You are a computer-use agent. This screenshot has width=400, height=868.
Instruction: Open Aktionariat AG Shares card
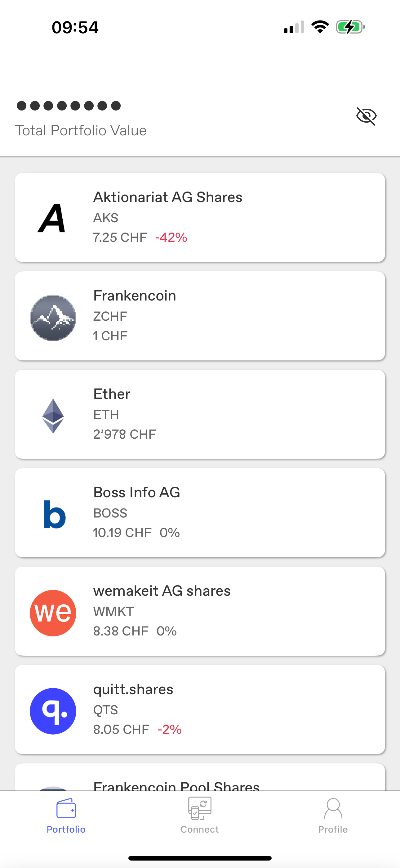pyautogui.click(x=200, y=217)
